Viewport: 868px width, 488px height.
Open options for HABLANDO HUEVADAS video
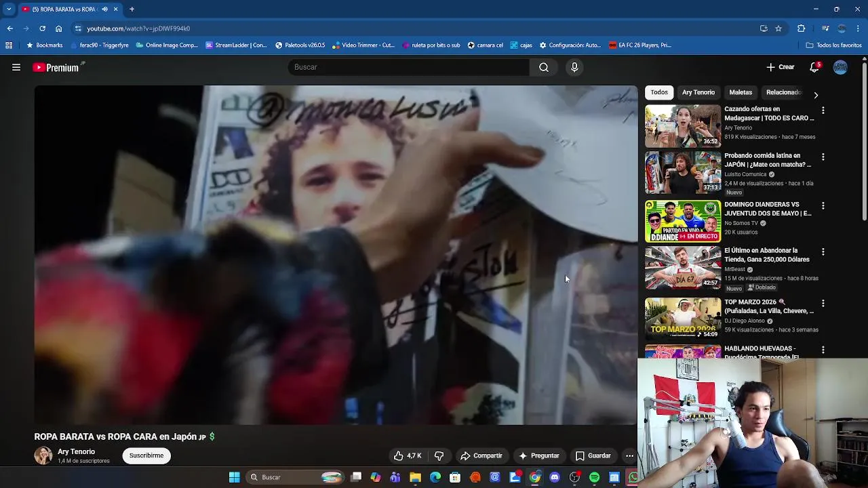pos(823,350)
